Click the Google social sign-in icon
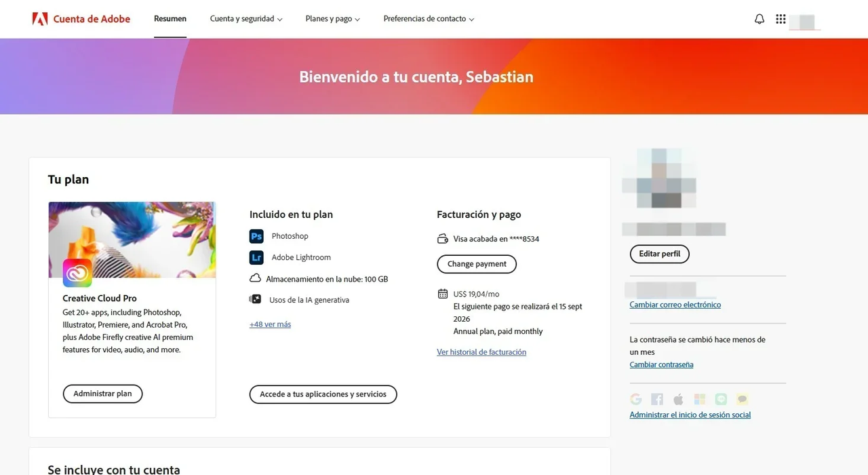 635,399
